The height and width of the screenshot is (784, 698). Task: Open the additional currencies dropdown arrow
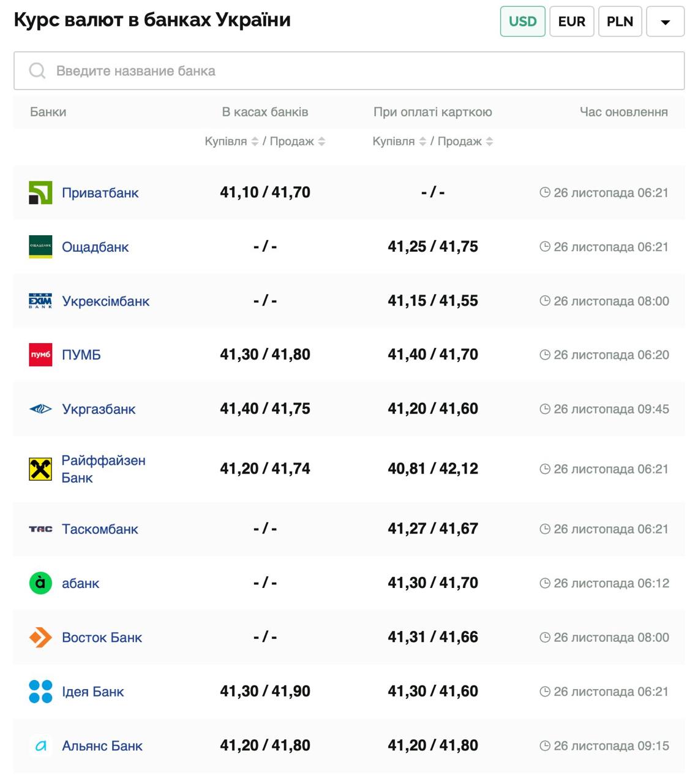(665, 22)
